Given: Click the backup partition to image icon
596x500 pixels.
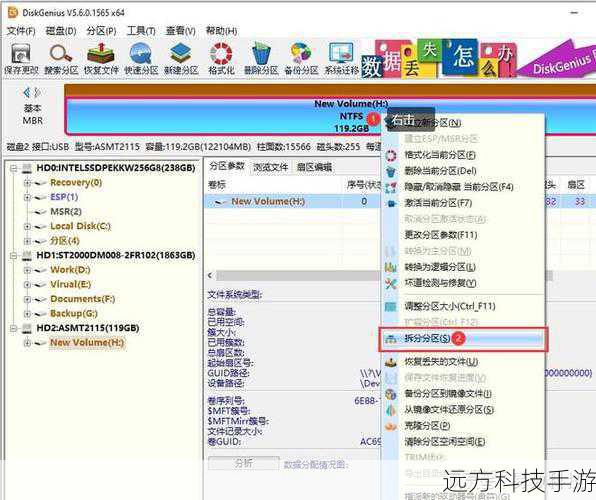Looking at the screenshot, I should point(391,394).
